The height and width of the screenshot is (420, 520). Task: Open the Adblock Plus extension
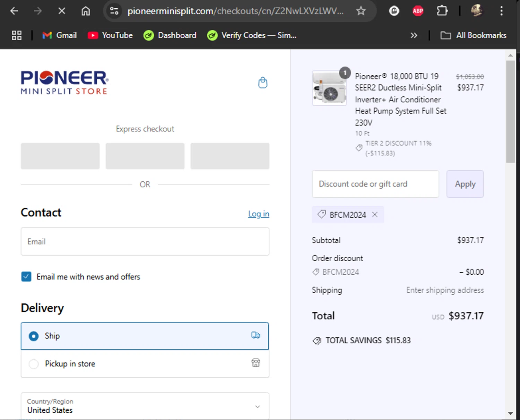point(418,11)
